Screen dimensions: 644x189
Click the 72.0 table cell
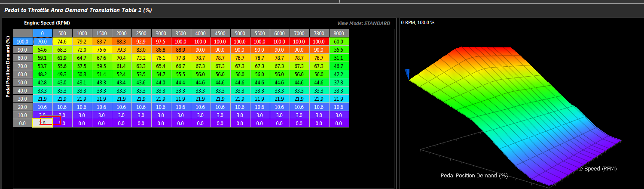pyautogui.click(x=82, y=50)
